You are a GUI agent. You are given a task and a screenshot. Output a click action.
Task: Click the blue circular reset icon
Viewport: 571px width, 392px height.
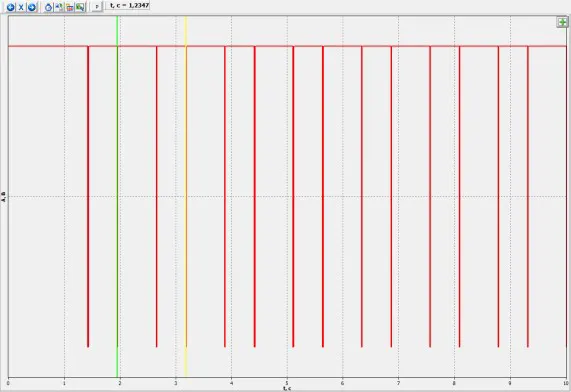tap(48, 7)
